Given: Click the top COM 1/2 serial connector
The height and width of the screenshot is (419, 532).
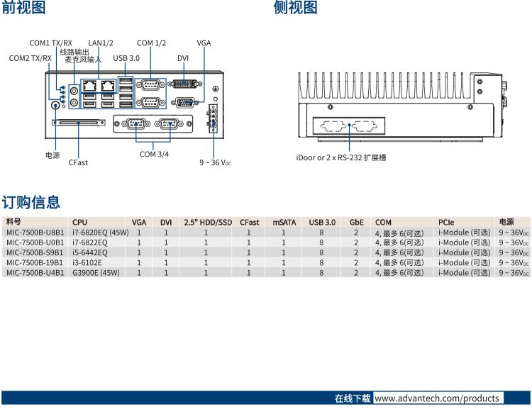Looking at the screenshot, I should 150,86.
